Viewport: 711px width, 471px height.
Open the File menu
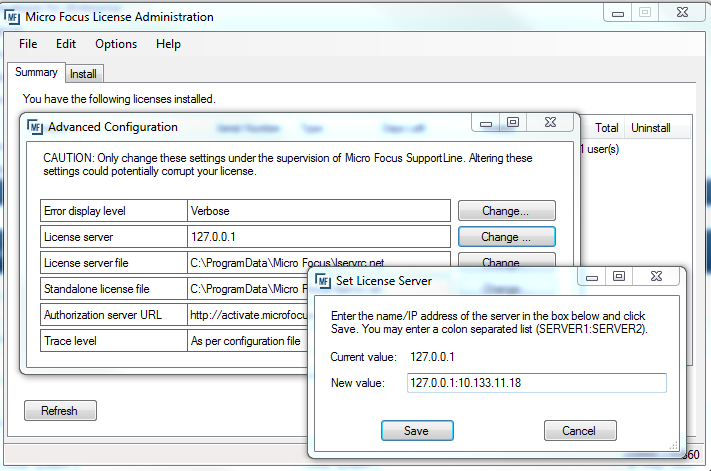pyautogui.click(x=28, y=44)
